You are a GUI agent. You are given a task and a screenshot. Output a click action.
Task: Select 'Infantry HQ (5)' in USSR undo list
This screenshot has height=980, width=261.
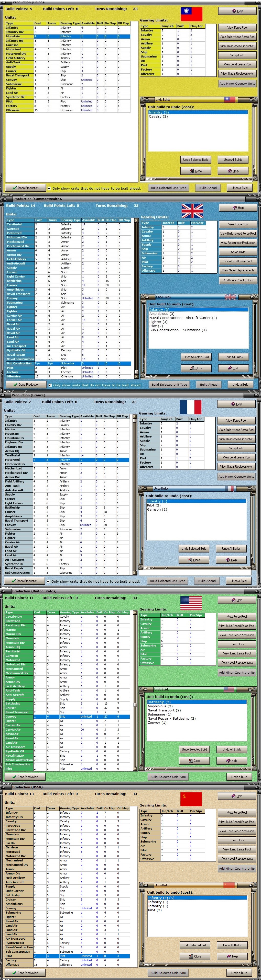tap(197, 898)
